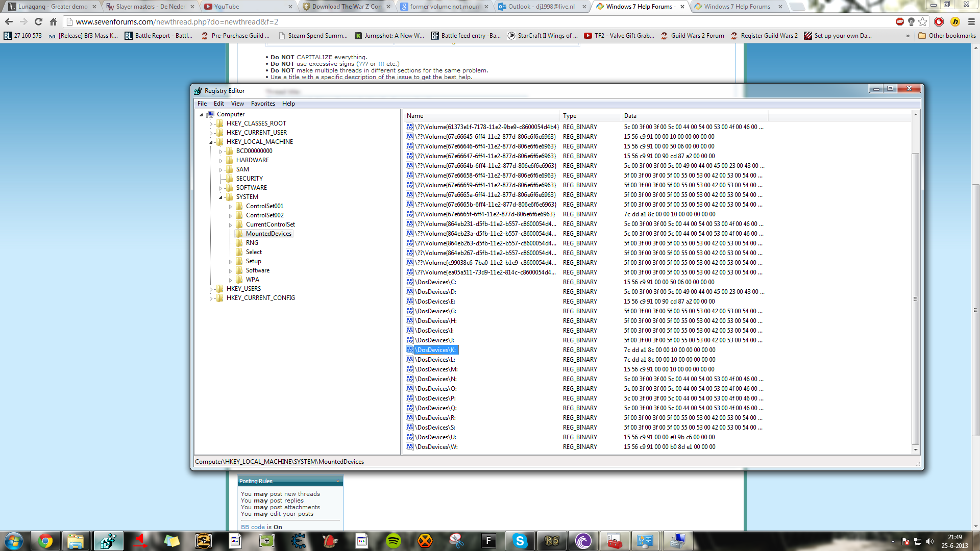This screenshot has height=551, width=980.
Task: Click the browser page vertical scrollbar
Action: [x=976, y=309]
